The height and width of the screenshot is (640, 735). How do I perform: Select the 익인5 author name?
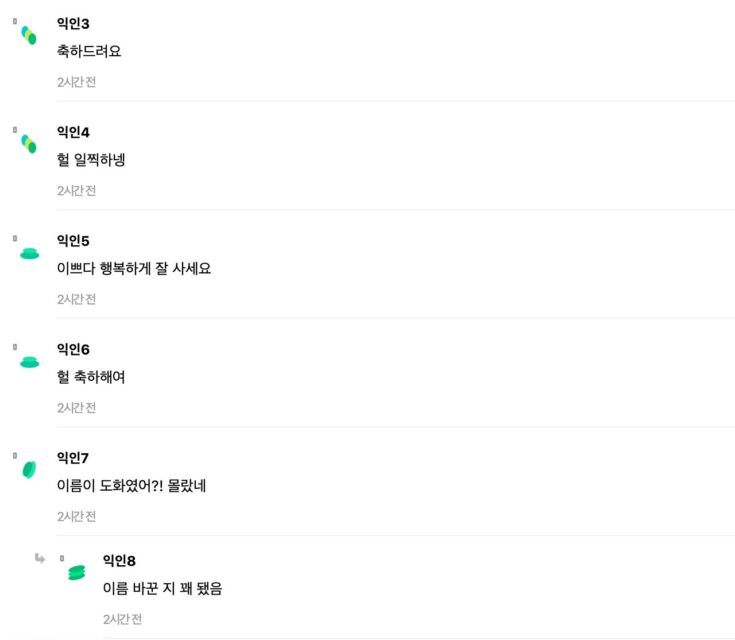pyautogui.click(x=73, y=240)
